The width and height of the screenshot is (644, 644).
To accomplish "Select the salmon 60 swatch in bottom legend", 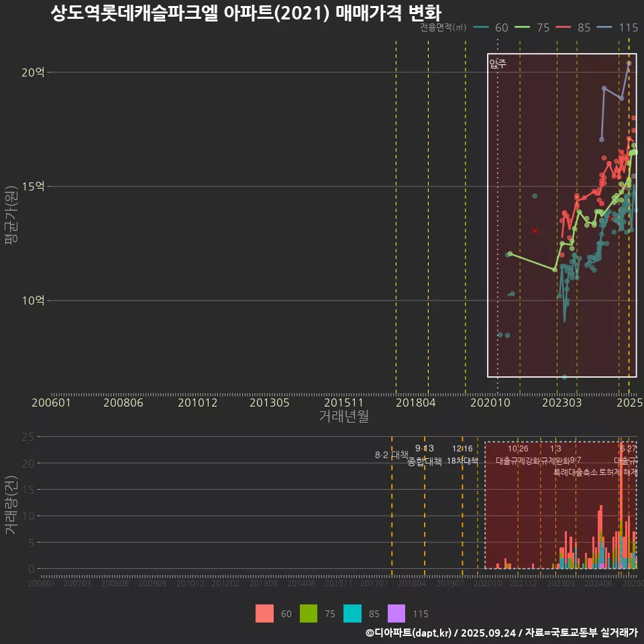I will click(264, 613).
